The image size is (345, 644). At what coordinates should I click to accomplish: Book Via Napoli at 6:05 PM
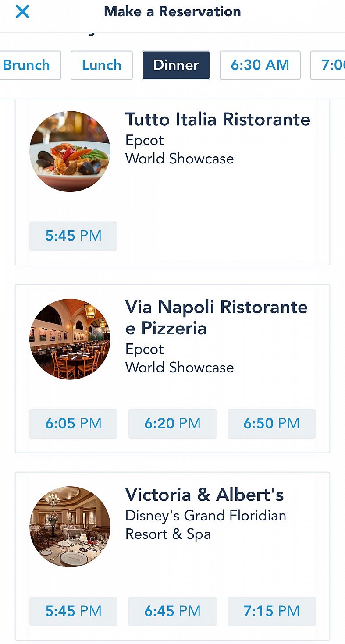tap(73, 423)
